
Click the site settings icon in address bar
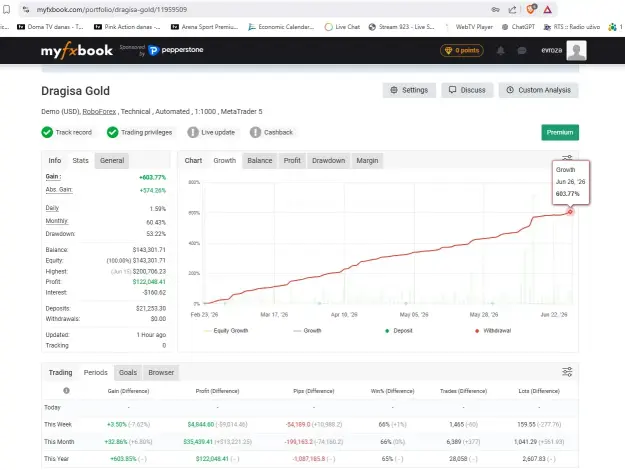(26, 9)
